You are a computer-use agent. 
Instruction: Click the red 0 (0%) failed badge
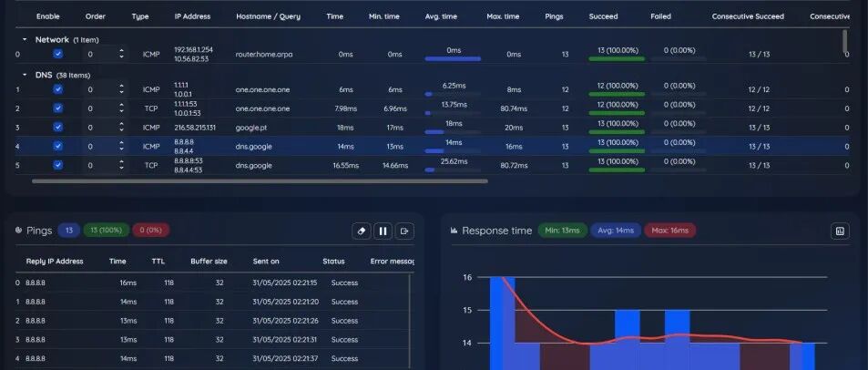coord(150,230)
